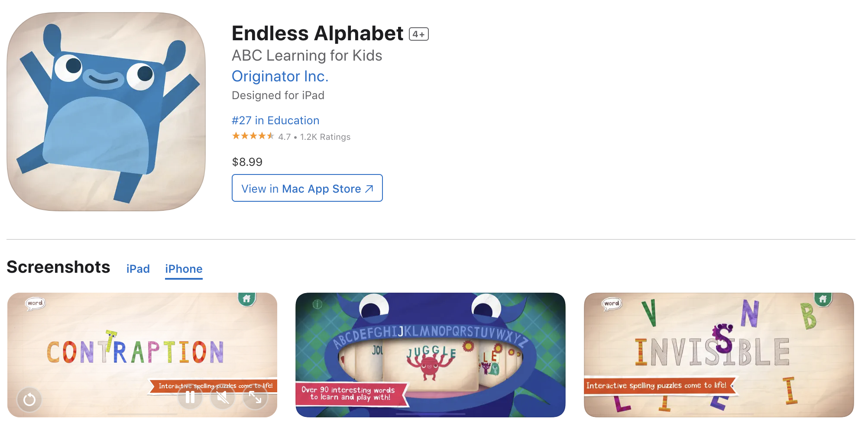Click the 4.7 star rating stars
This screenshot has width=868, height=439.
[x=253, y=136]
